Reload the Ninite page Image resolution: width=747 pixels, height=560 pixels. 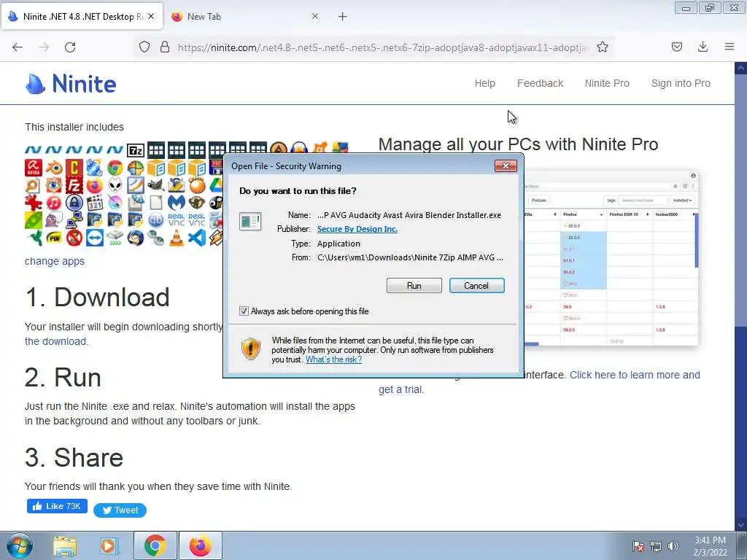click(70, 47)
